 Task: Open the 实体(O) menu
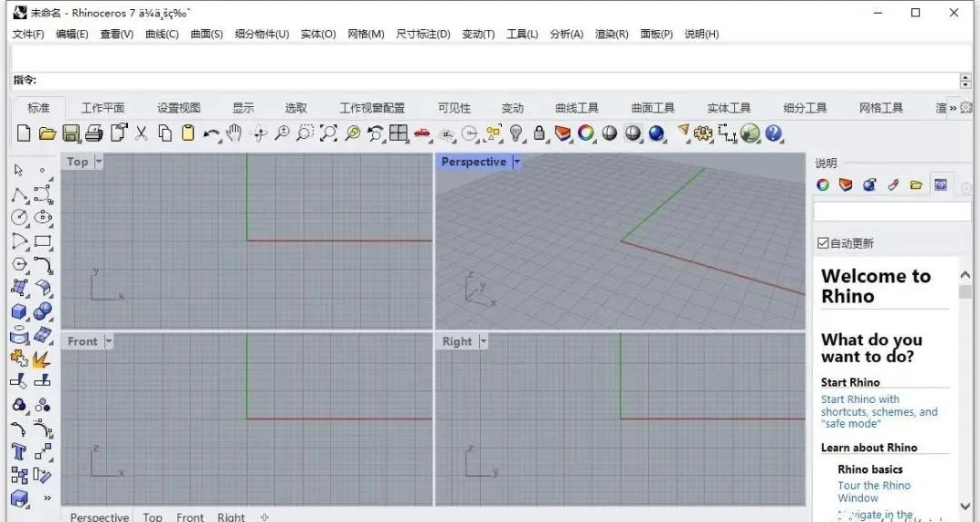coord(318,34)
